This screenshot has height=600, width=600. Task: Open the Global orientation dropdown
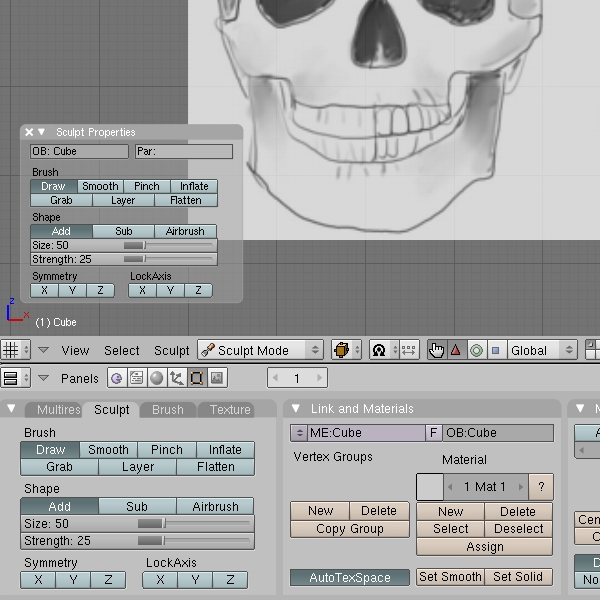542,350
